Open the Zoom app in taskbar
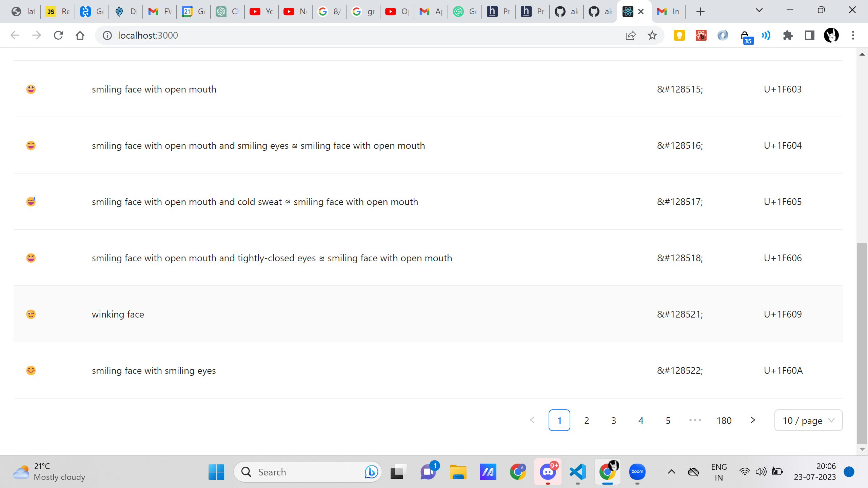The image size is (868, 488). [x=637, y=472]
